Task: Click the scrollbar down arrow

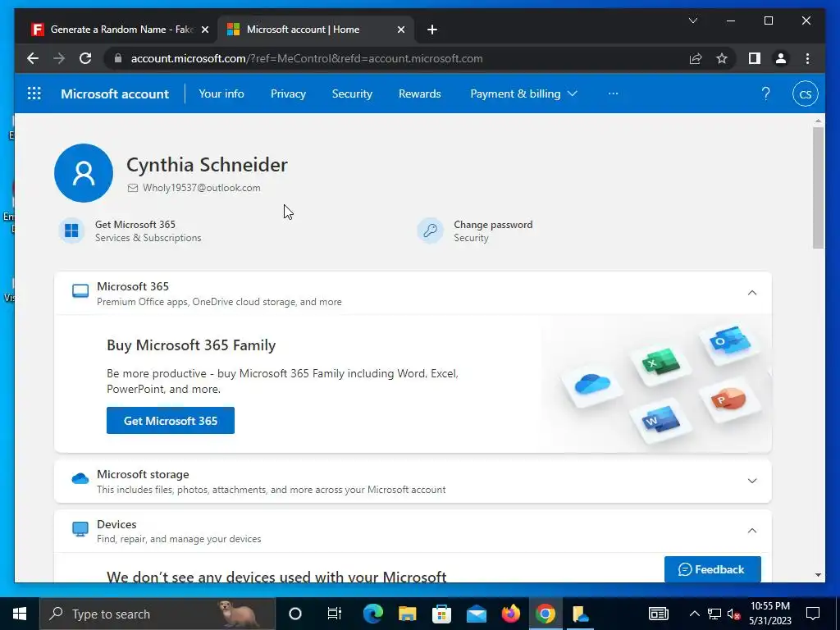Action: [x=818, y=575]
